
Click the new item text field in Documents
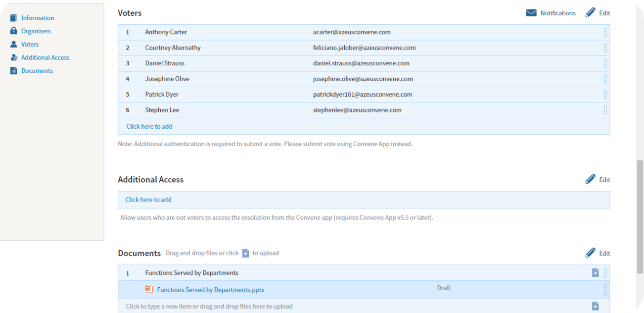coord(297,307)
